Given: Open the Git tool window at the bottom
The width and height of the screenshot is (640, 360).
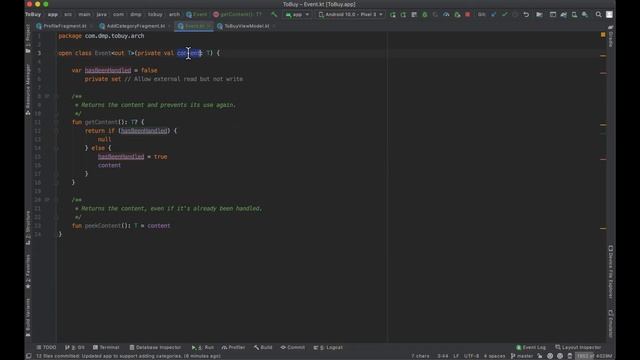Looking at the screenshot, I should pyautogui.click(x=75, y=347).
